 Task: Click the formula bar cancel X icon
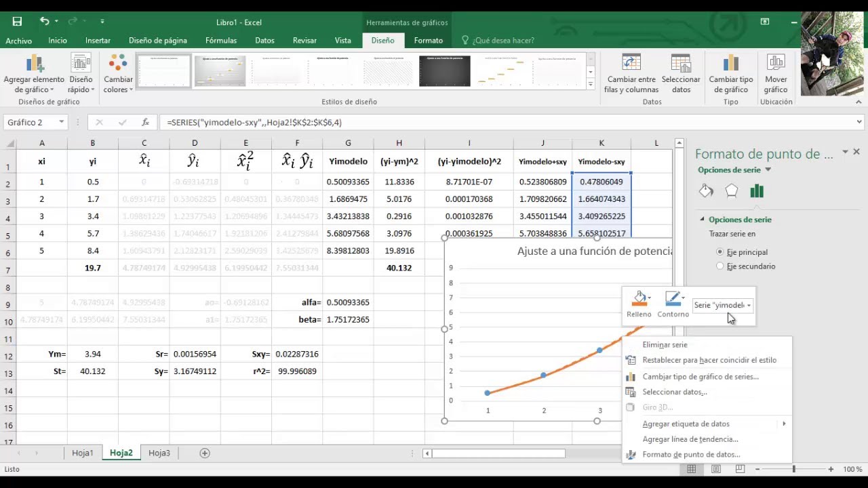[99, 123]
